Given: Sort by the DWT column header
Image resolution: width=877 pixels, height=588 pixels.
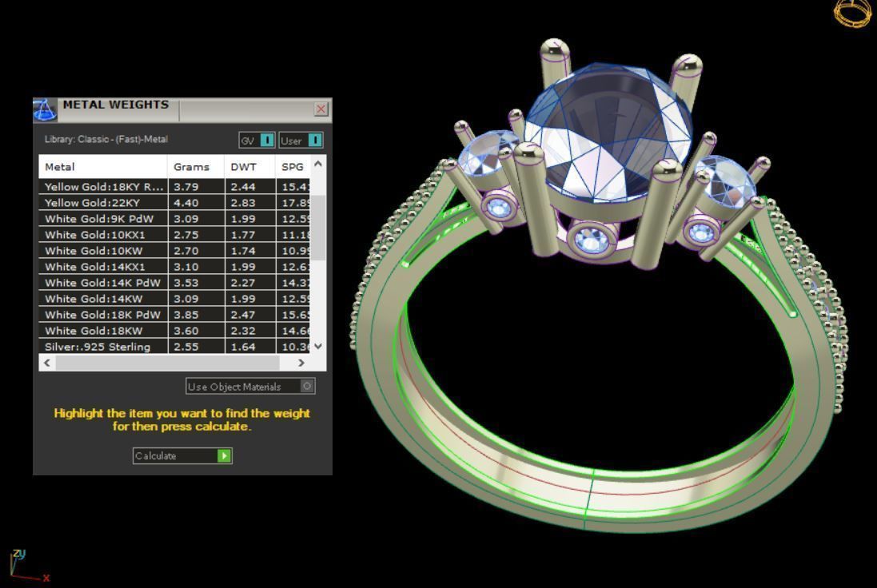Looking at the screenshot, I should [249, 166].
